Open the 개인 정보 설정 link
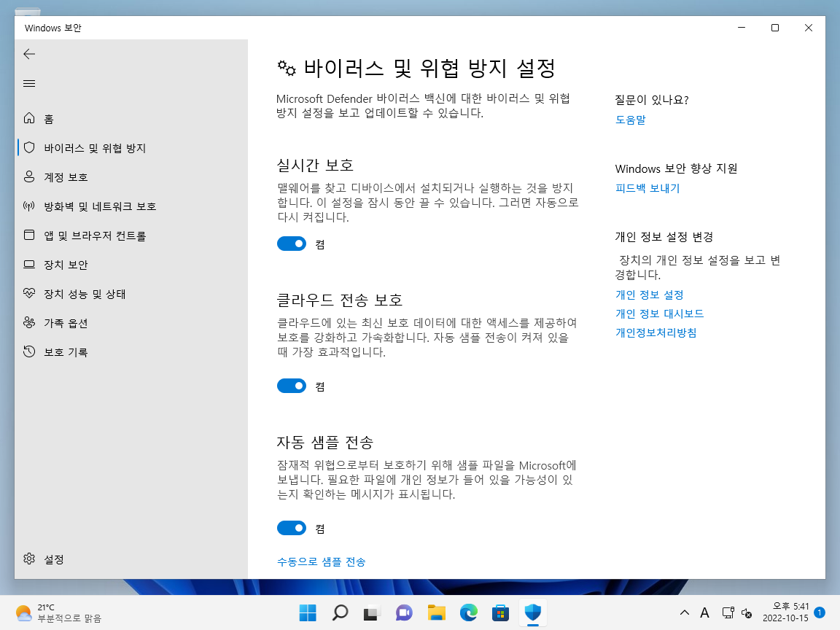 tap(649, 295)
